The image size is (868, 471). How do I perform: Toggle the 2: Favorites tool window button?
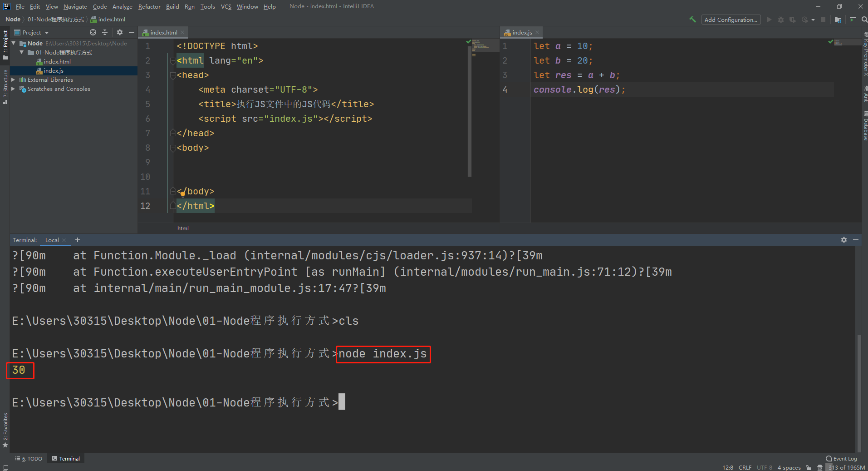point(5,430)
